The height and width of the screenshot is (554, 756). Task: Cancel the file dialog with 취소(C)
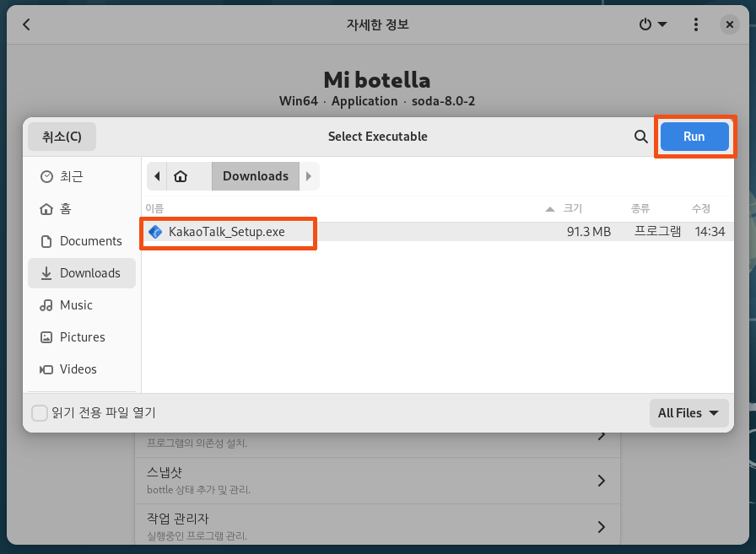(x=62, y=137)
